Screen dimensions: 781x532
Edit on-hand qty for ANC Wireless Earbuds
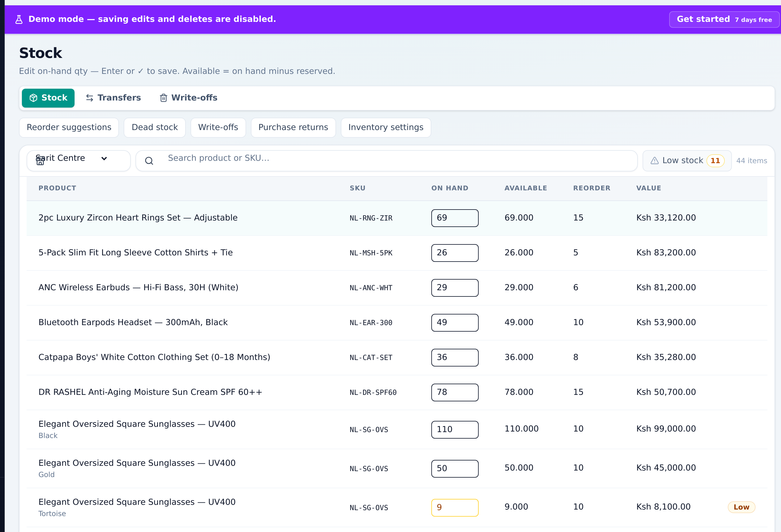click(455, 288)
